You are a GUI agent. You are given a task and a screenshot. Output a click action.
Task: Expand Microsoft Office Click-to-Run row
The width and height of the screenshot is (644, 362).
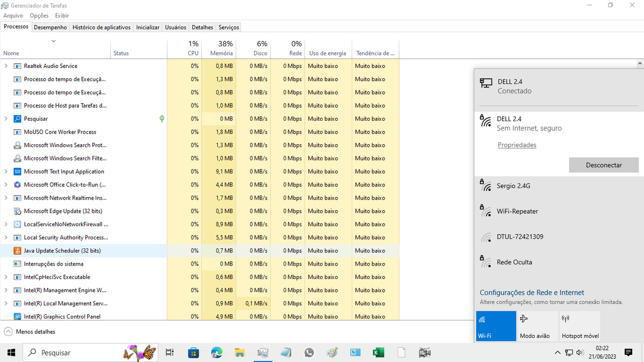pos(6,185)
